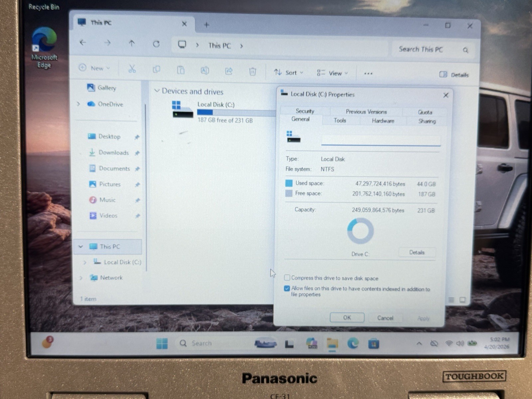Open Task View from the taskbar
The image size is (532, 399).
pos(289,344)
